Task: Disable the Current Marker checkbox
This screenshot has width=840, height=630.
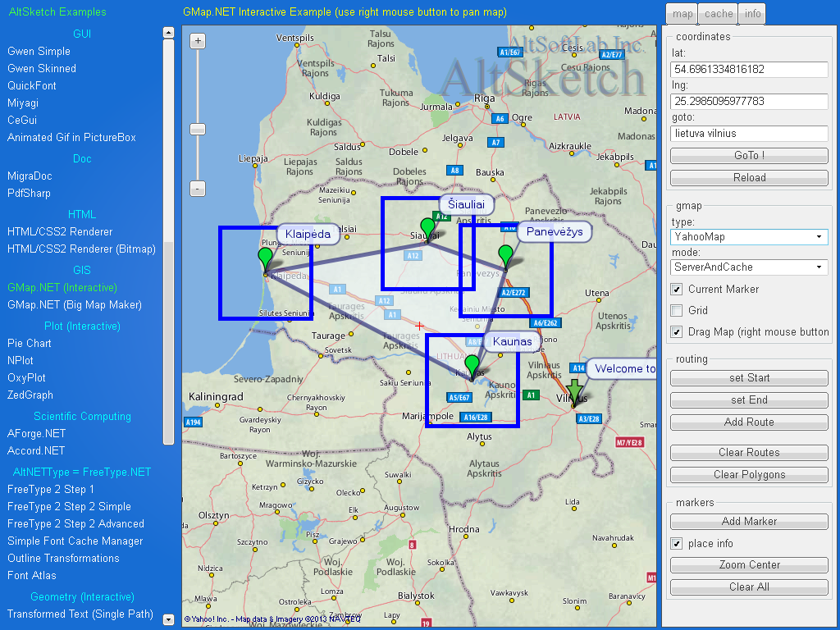Action: click(x=677, y=289)
